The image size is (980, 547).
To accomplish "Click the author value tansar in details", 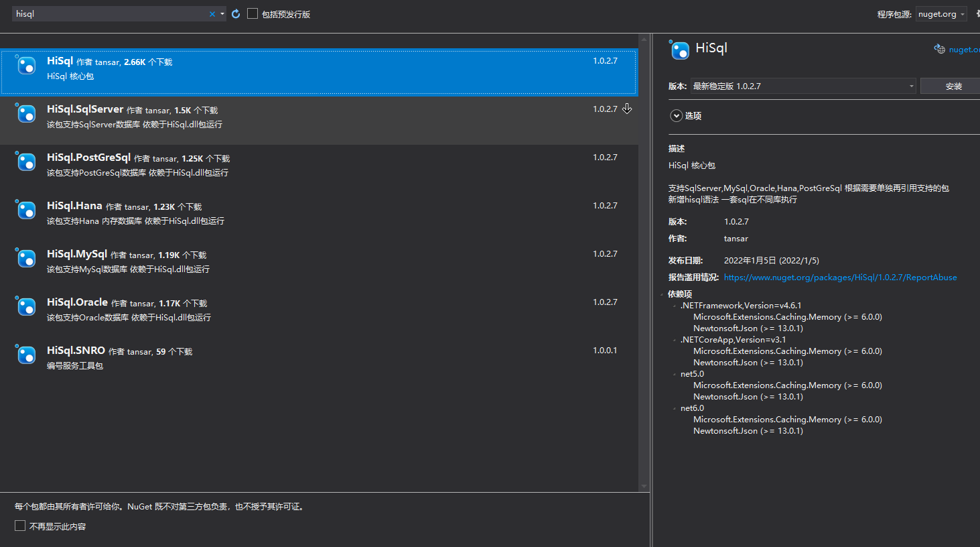I will [x=736, y=239].
